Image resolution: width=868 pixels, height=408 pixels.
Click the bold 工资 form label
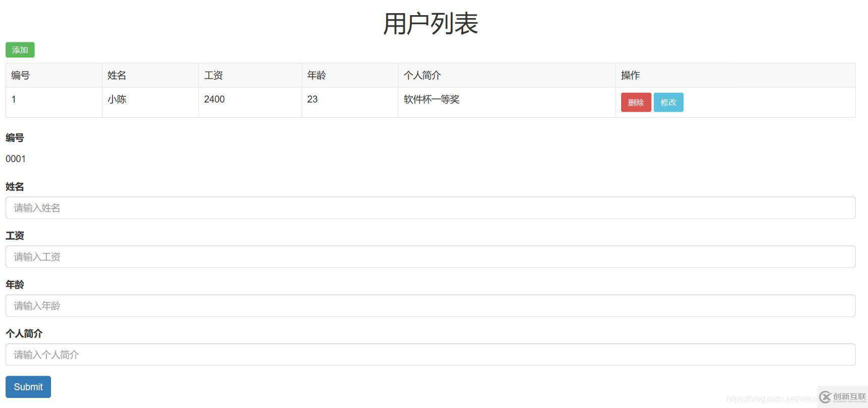coord(15,236)
